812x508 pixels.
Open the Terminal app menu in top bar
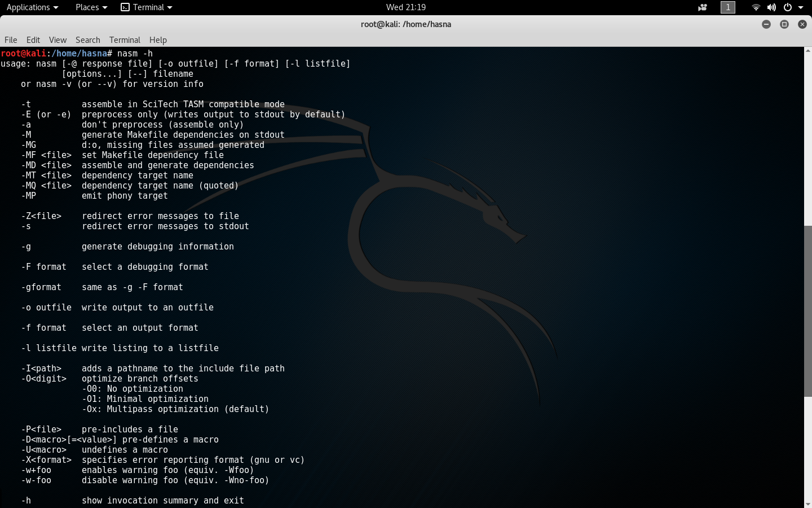click(147, 7)
